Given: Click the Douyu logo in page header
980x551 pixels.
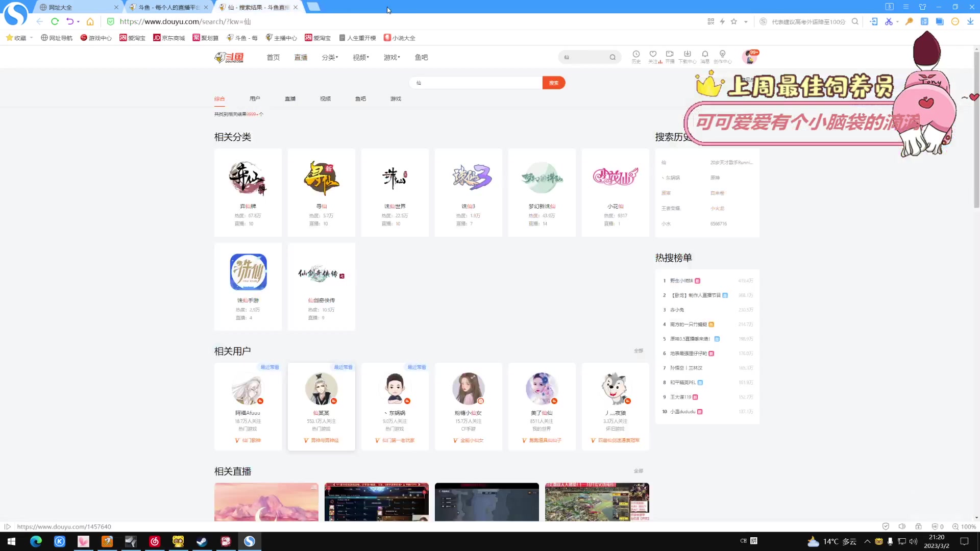Looking at the screenshot, I should pos(229,58).
